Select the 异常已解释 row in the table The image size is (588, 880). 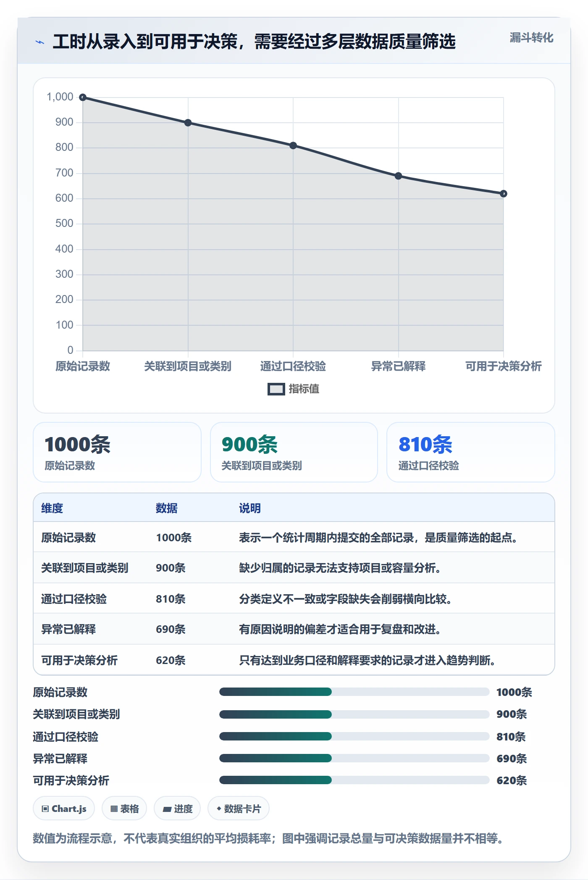(294, 629)
